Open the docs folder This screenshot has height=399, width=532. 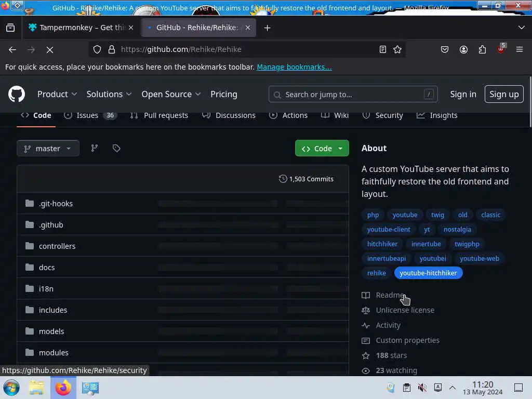(x=47, y=268)
